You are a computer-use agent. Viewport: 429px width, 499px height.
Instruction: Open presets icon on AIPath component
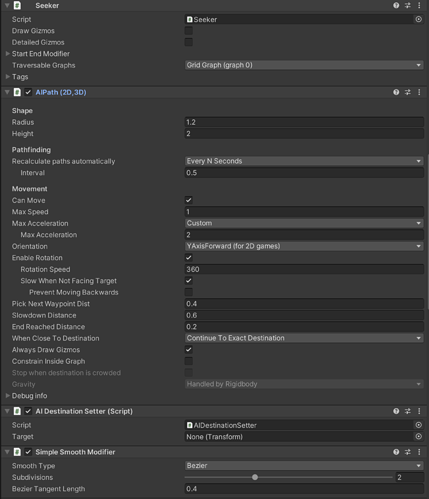click(x=408, y=92)
